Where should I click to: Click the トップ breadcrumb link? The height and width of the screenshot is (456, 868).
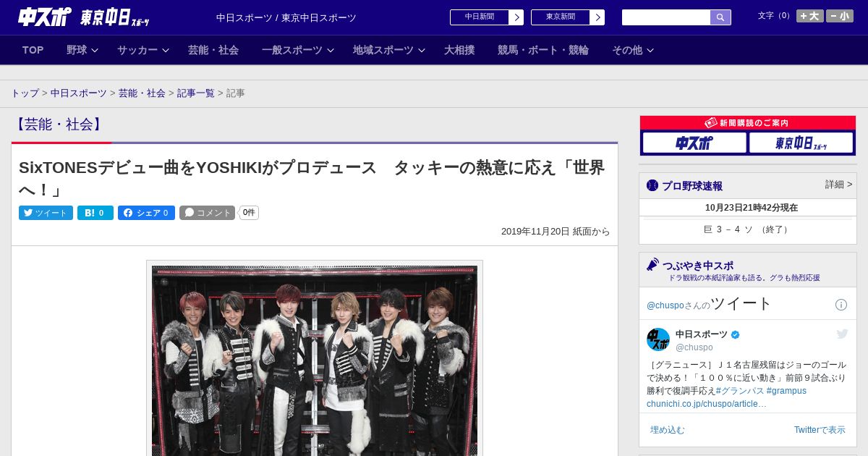point(25,93)
